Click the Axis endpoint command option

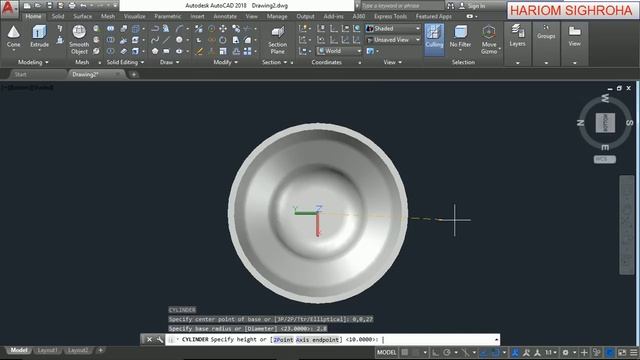tap(318, 339)
